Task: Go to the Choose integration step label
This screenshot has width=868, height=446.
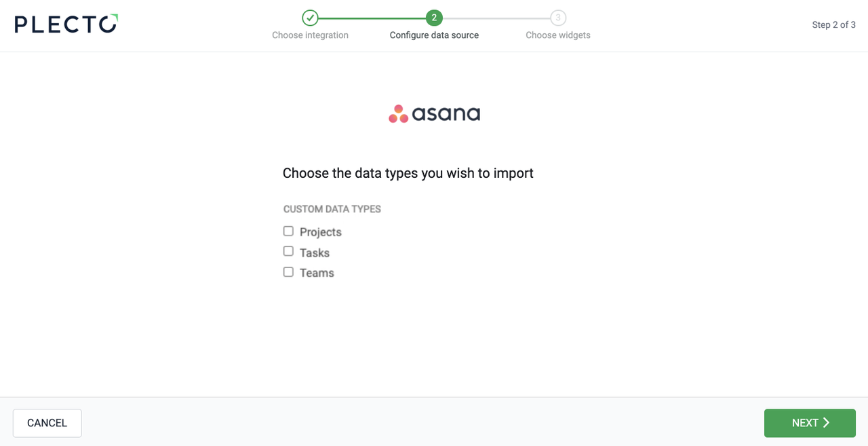Action: pyautogui.click(x=310, y=35)
